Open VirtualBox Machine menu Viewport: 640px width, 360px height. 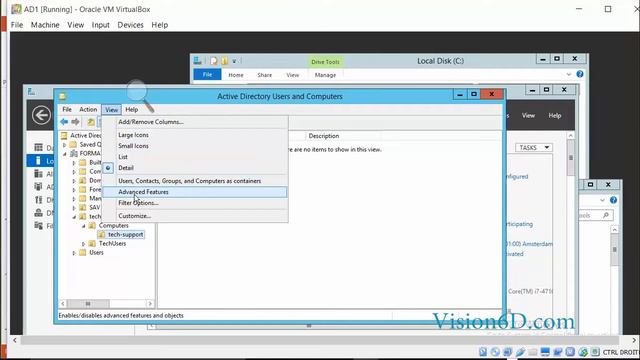point(45,25)
